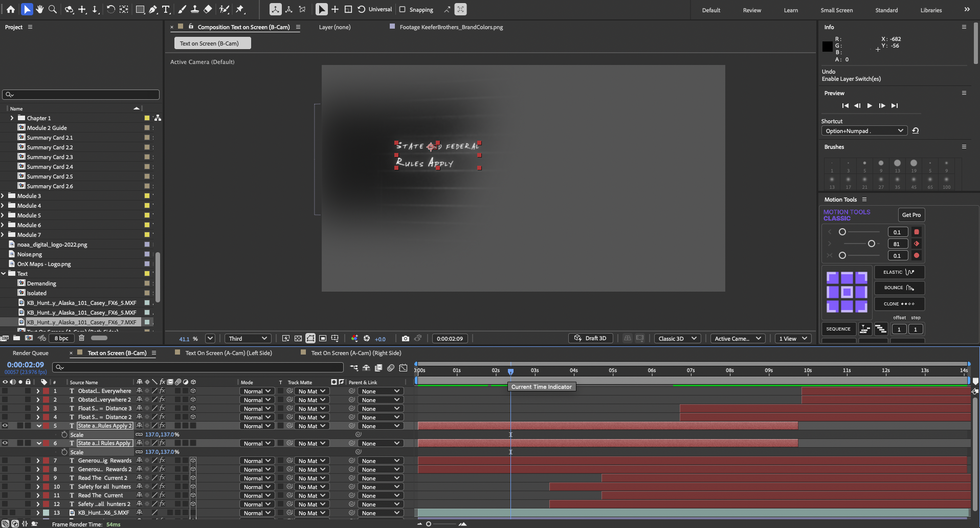
Task: Select the Roto Brush tool
Action: click(225, 9)
